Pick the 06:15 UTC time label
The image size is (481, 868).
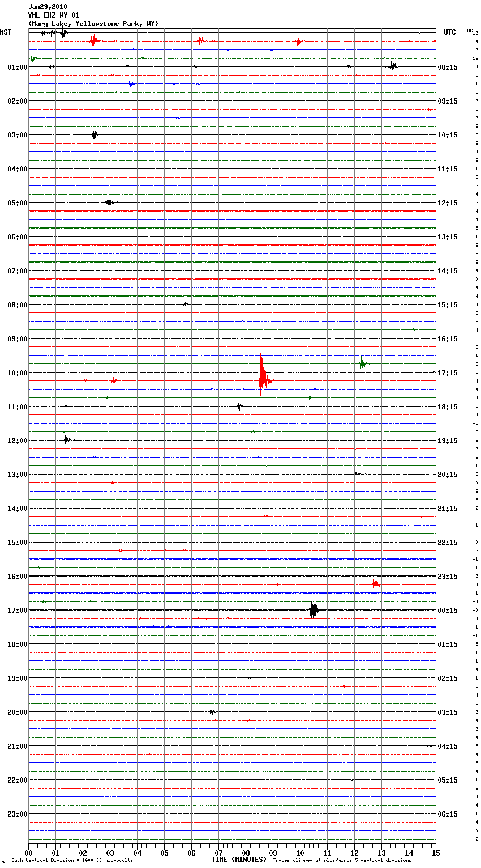[x=448, y=814]
